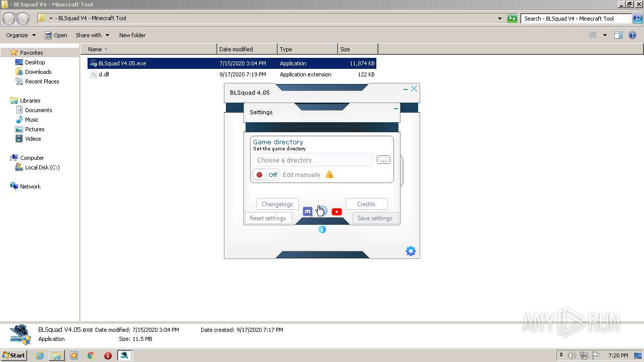Open the Start menu

[x=14, y=355]
